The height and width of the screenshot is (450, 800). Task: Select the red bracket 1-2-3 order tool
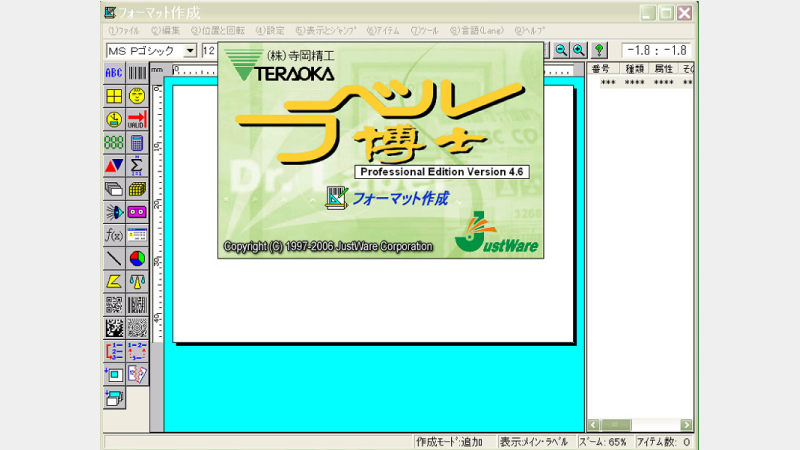click(x=114, y=352)
